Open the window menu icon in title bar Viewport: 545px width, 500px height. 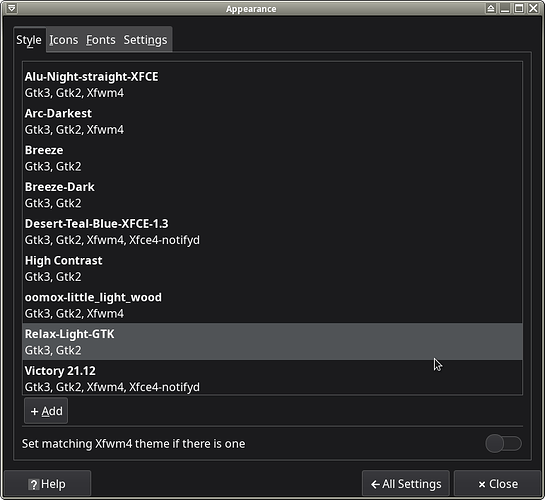coord(11,8)
